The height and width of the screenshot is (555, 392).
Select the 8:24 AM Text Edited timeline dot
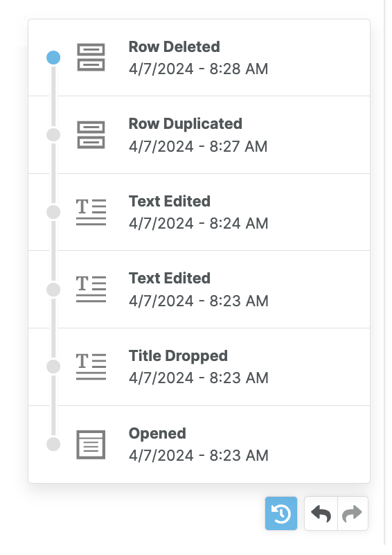pyautogui.click(x=53, y=212)
